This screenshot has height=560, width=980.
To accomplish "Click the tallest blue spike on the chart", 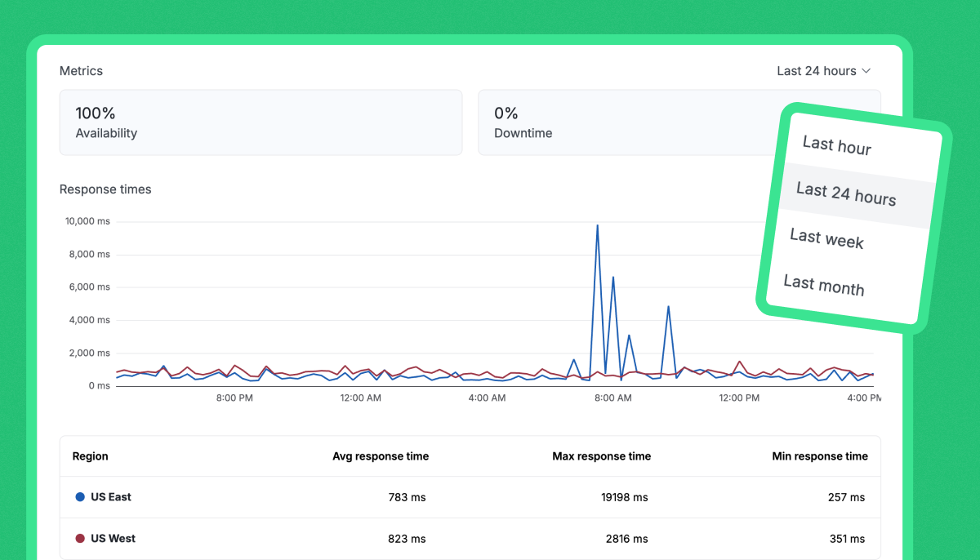I will [597, 227].
